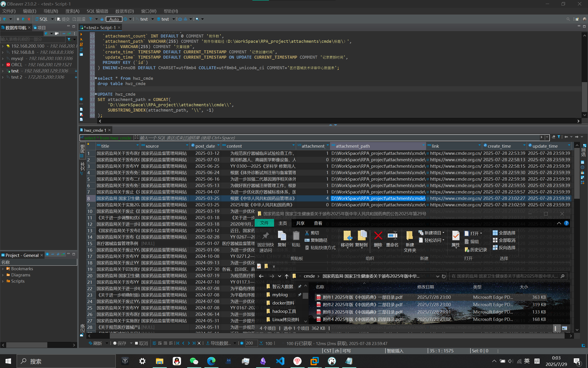Open the 导航(N) menu
This screenshot has width=588, height=368.
click(51, 11)
